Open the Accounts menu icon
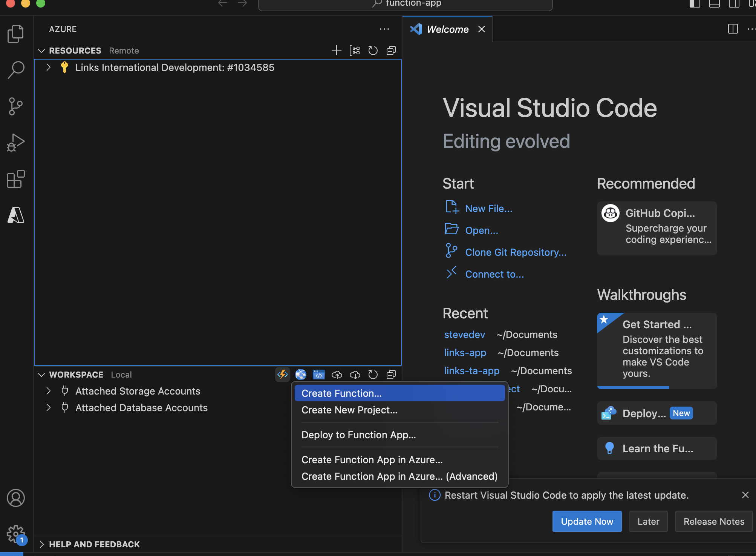 click(x=16, y=498)
